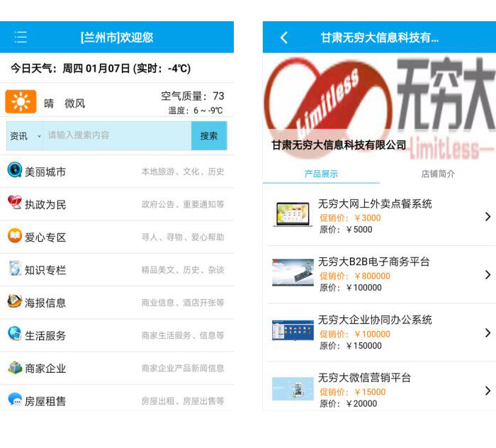
Task: Select the 执政为民 heart icon
Action: (15, 203)
